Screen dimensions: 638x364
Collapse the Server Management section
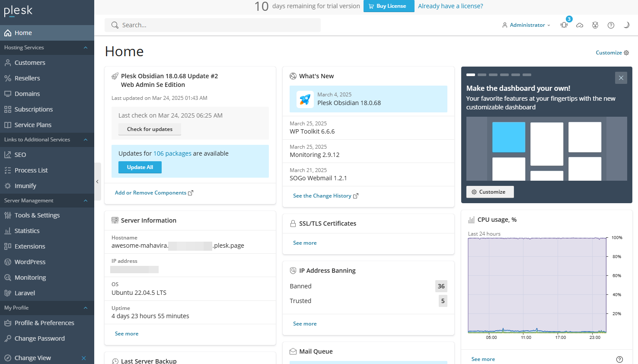tap(86, 201)
